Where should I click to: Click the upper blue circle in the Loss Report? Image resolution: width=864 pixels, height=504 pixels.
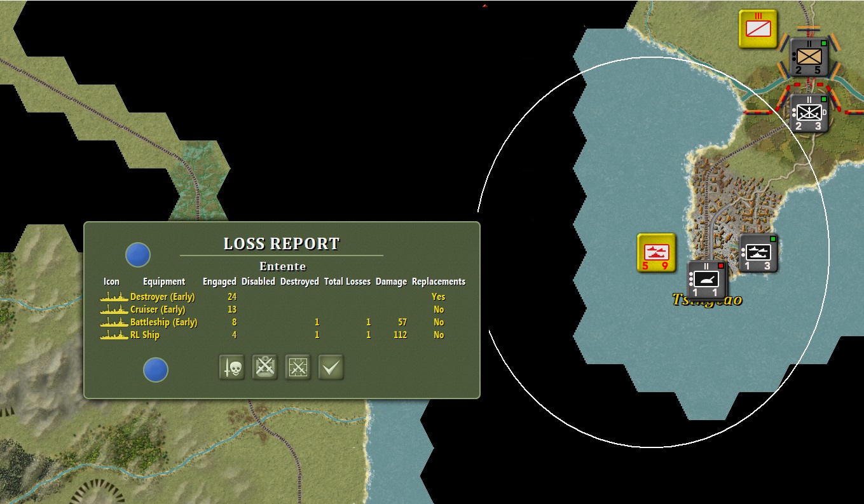pos(138,255)
